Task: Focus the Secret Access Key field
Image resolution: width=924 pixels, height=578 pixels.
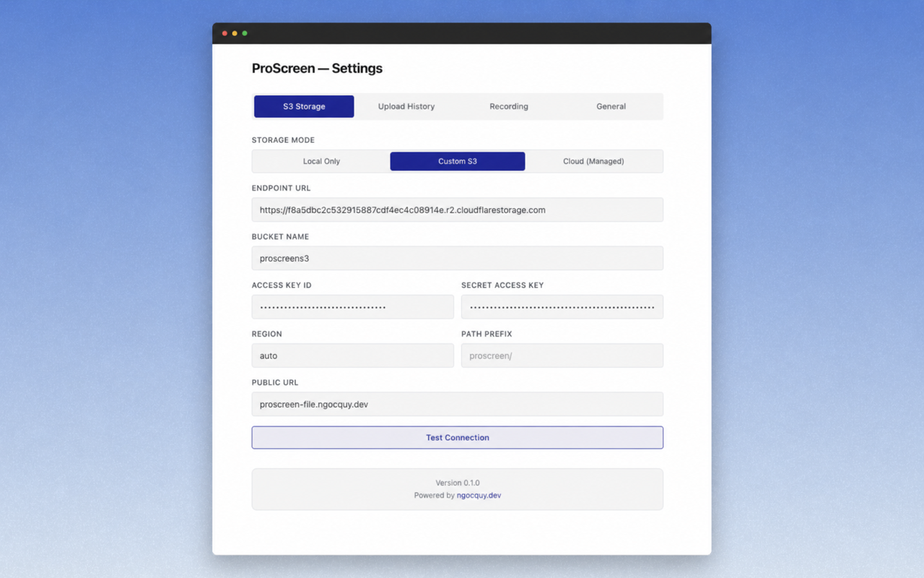Action: (x=562, y=307)
